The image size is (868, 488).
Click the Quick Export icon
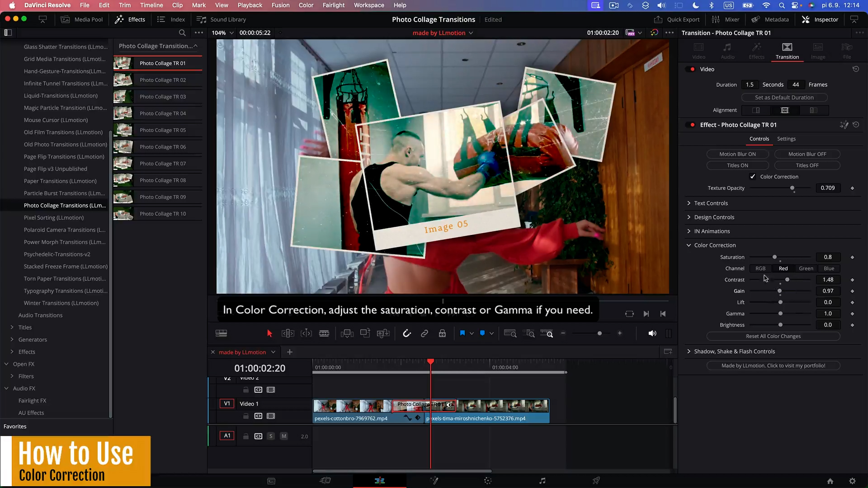(658, 19)
